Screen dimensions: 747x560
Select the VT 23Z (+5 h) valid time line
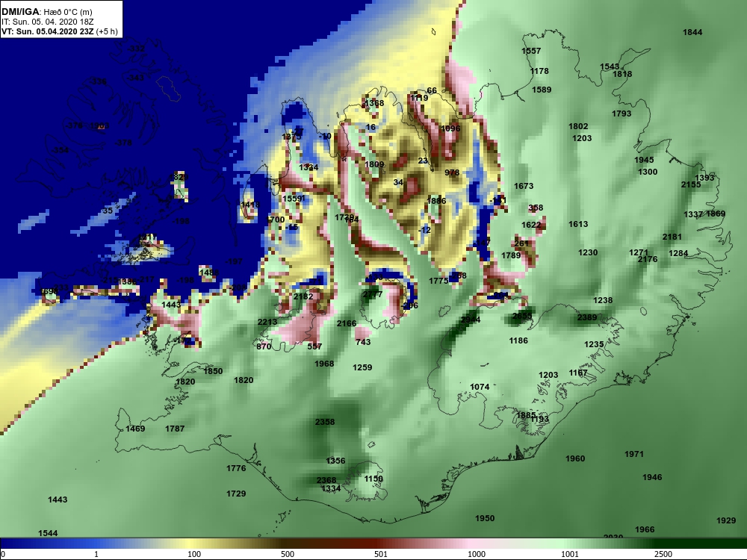(60, 31)
